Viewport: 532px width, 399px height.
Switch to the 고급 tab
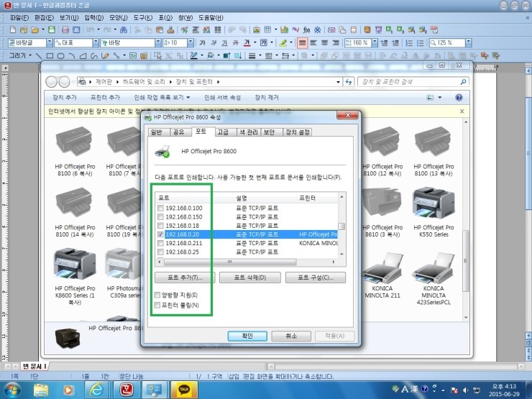223,132
